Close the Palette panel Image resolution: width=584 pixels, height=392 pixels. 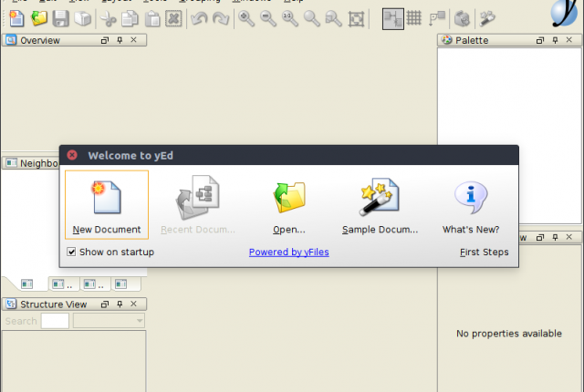[x=569, y=40]
